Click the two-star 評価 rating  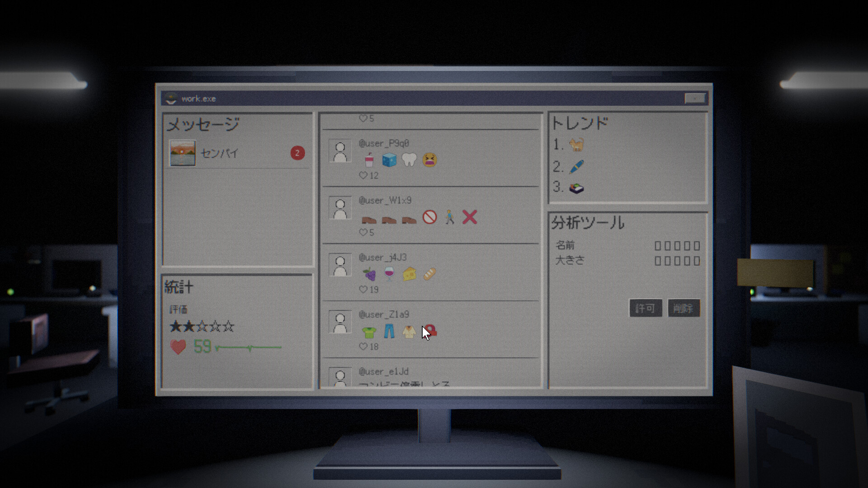202,326
